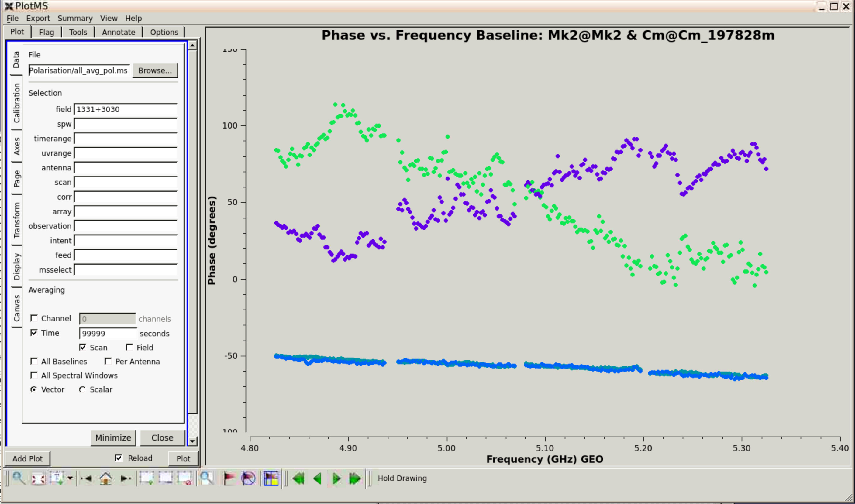Click the Time seconds value field
Screen dimensions: 855x504
(x=108, y=334)
